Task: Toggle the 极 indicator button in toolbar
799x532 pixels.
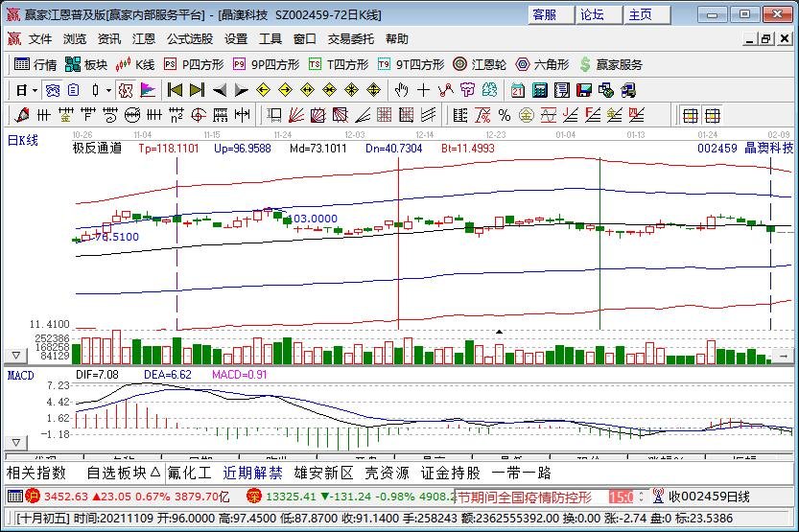Action: [x=126, y=90]
